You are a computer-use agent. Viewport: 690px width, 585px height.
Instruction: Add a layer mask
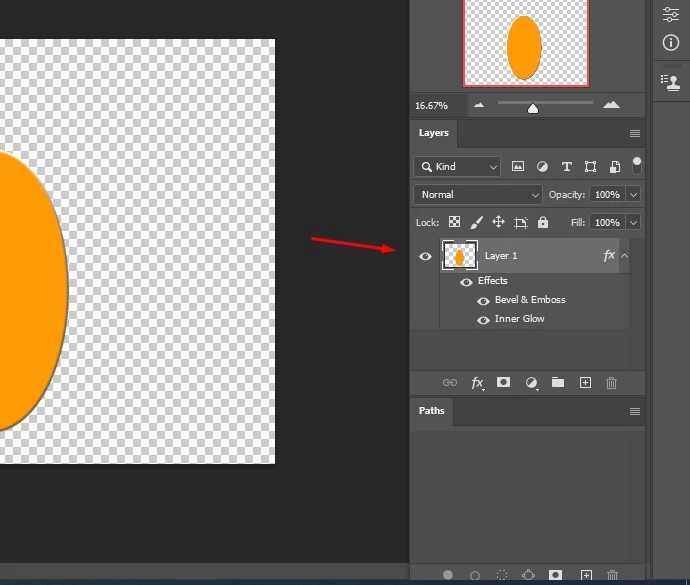click(503, 382)
